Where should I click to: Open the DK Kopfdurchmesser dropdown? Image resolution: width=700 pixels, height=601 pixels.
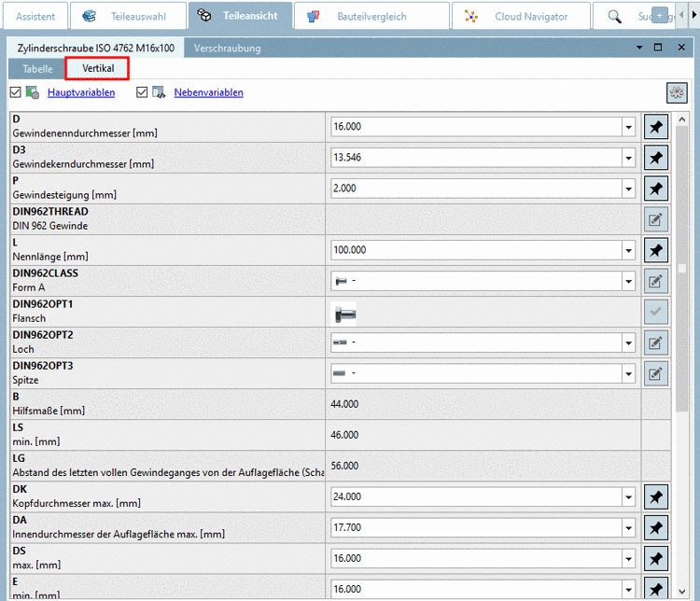pyautogui.click(x=628, y=496)
